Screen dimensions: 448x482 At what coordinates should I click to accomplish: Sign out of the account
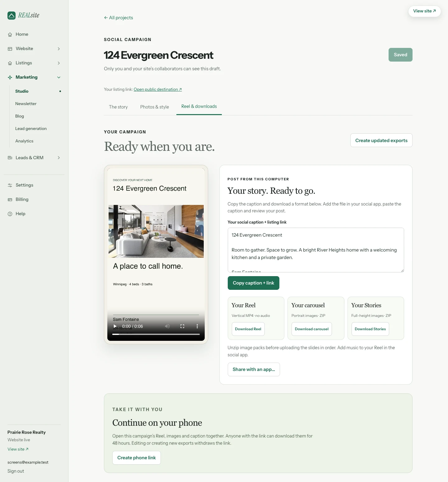coord(16,471)
